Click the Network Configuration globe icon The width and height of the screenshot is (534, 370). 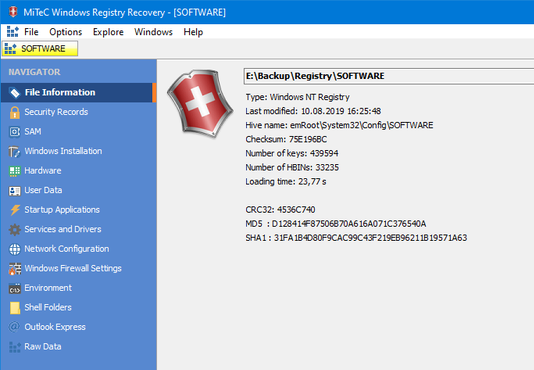15,249
